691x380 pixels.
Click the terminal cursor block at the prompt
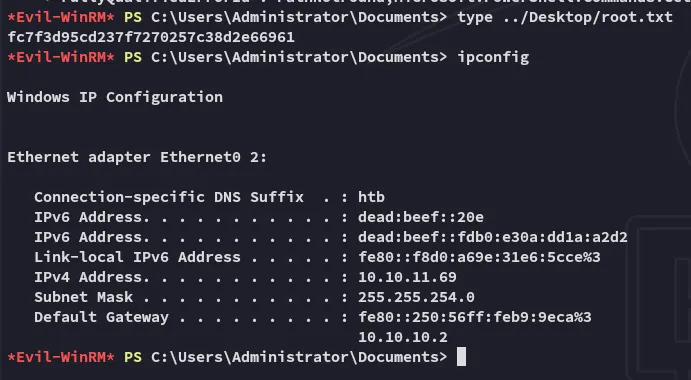coord(461,357)
